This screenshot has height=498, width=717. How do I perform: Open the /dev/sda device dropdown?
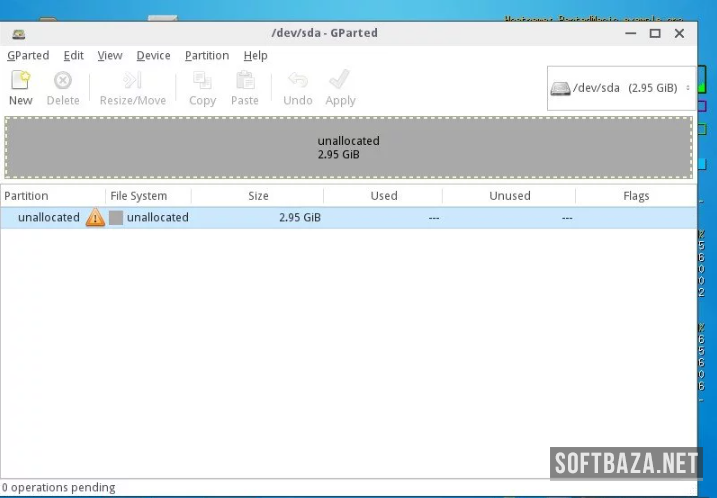click(x=620, y=88)
